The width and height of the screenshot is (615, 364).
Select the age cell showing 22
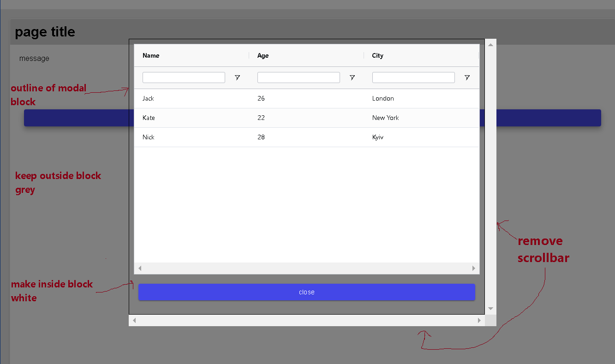pyautogui.click(x=306, y=118)
